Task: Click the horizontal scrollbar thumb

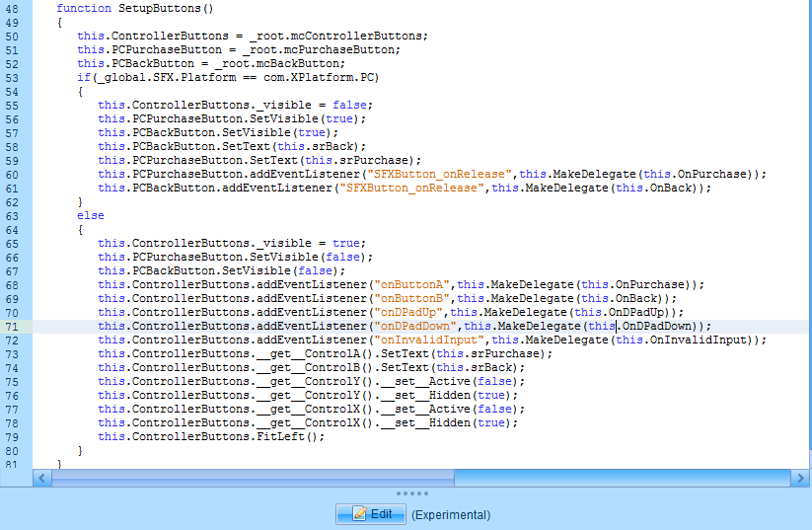Action: point(253,478)
